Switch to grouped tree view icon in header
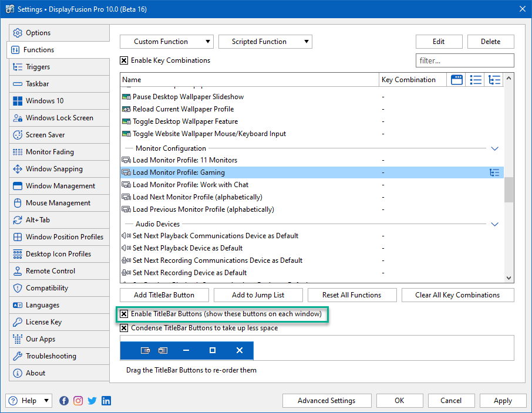The width and height of the screenshot is (532, 413). (494, 80)
